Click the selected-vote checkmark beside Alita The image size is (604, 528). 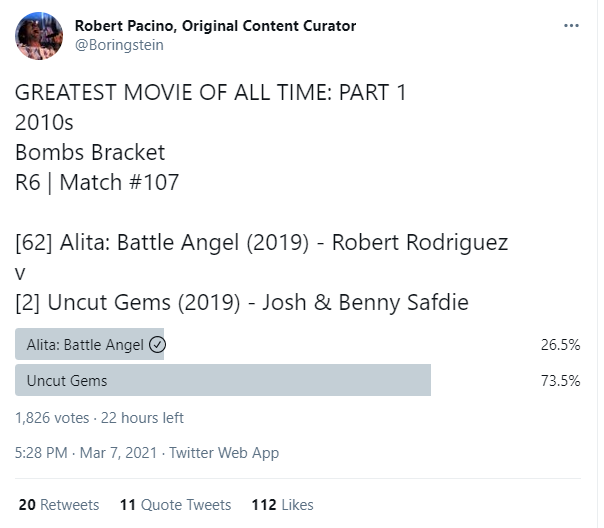156,345
